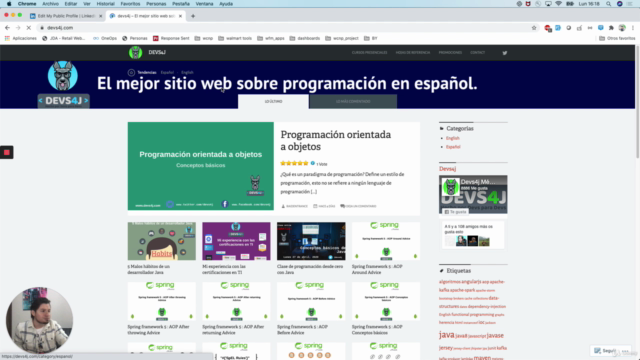Open the AOP Around Advice article thumbnail
This screenshot has width=640, height=360.
point(386,241)
